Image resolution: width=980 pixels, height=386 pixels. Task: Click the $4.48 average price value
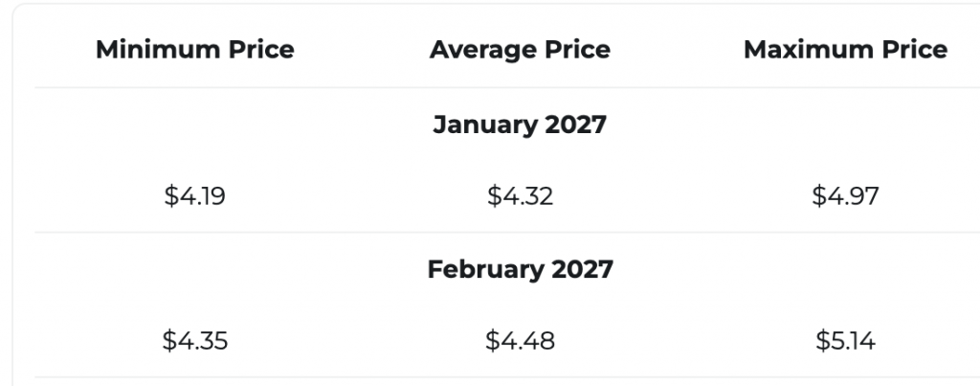point(520,340)
